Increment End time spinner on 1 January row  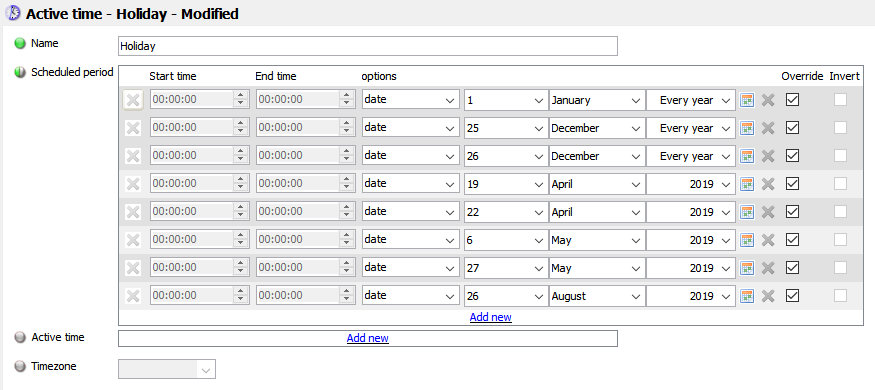347,95
